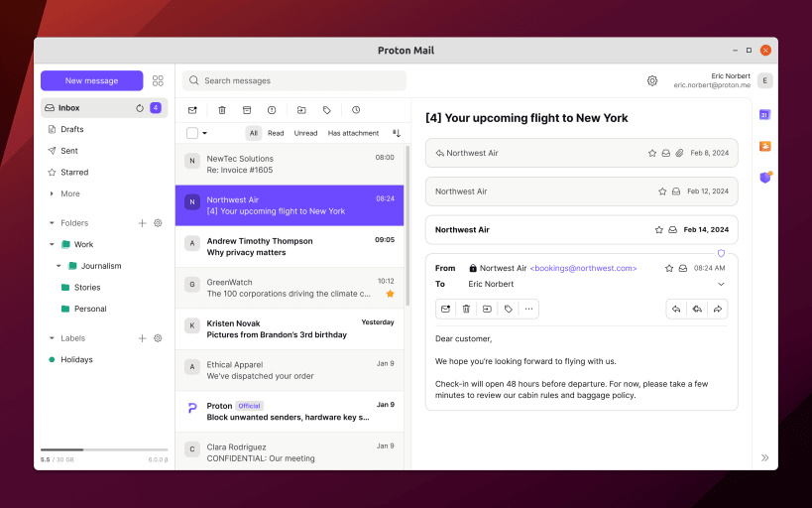Viewport: 812px width, 508px height.
Task: Open settings gear in the top header
Action: click(x=652, y=81)
